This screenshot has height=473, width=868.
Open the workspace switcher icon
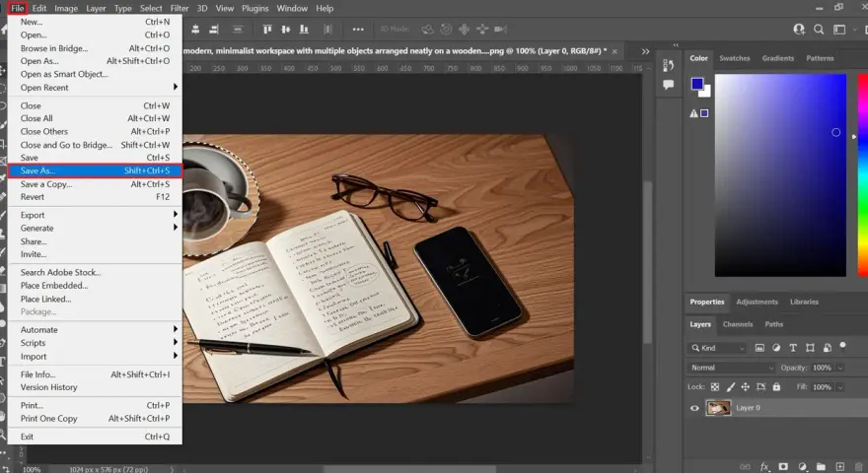point(839,30)
